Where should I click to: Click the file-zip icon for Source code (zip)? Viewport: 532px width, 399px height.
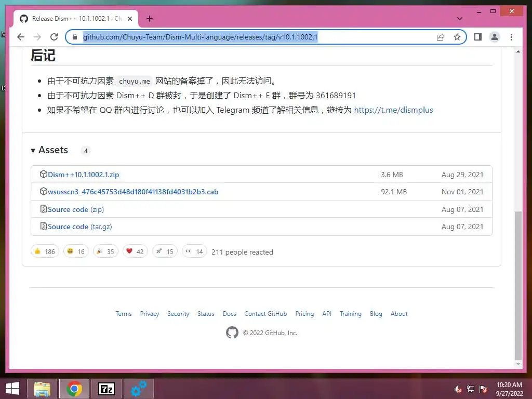coord(44,209)
